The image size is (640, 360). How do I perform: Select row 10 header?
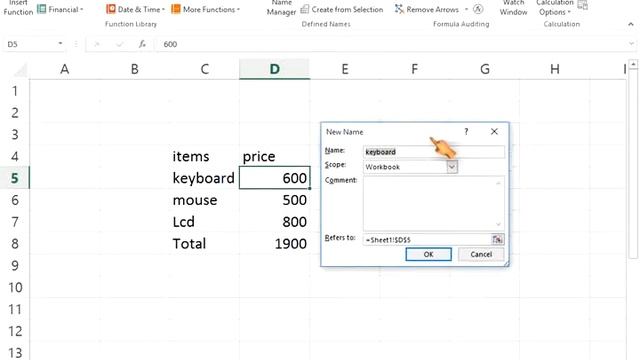point(15,287)
